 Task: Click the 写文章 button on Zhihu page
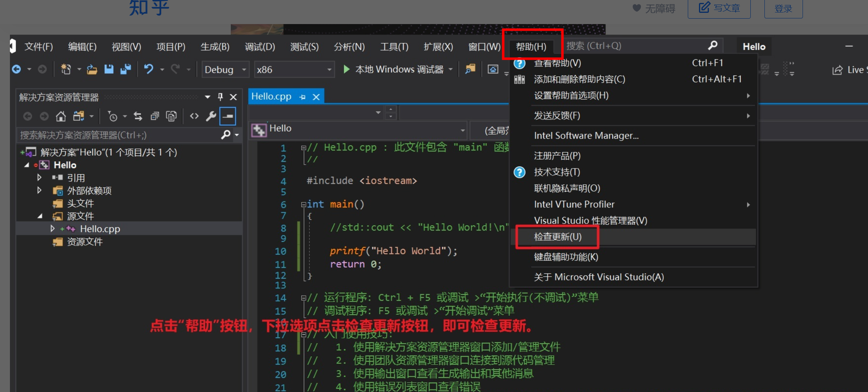(x=719, y=8)
